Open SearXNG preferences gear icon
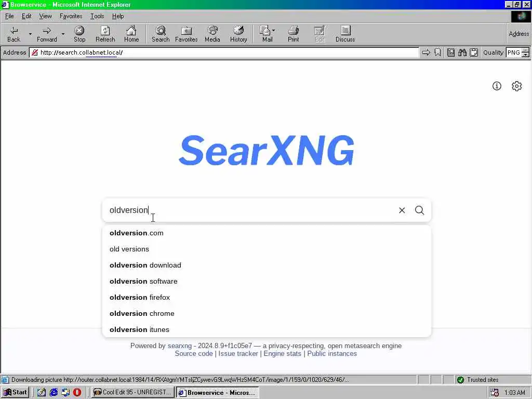This screenshot has width=532, height=399. pyautogui.click(x=516, y=86)
